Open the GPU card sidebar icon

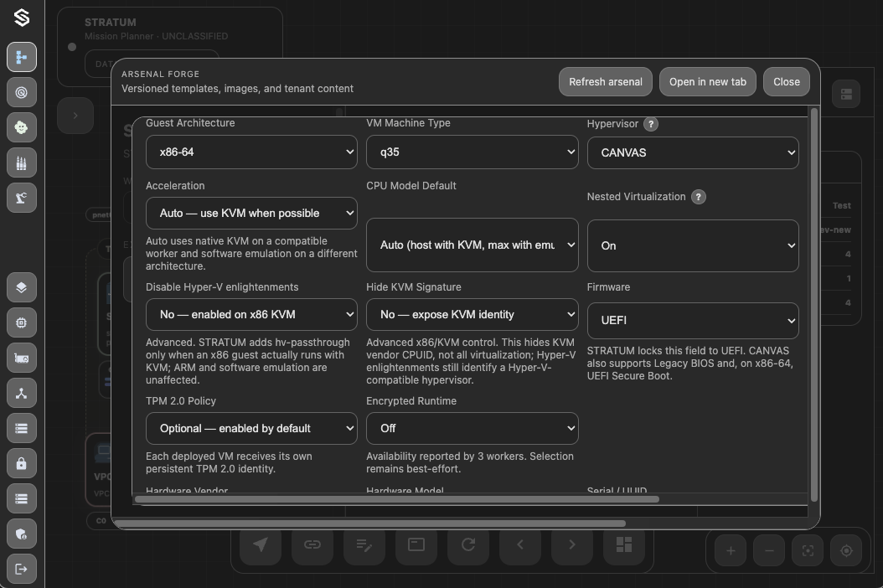[x=22, y=358]
